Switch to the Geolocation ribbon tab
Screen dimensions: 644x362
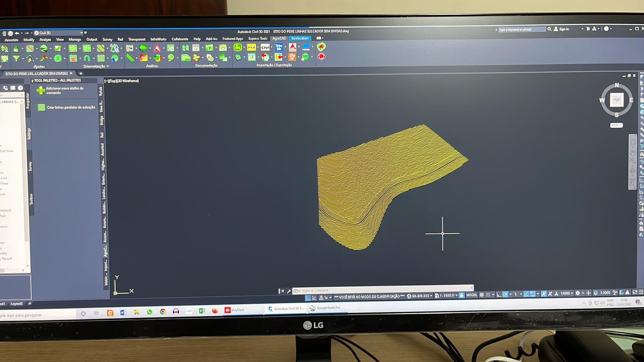[x=300, y=39]
